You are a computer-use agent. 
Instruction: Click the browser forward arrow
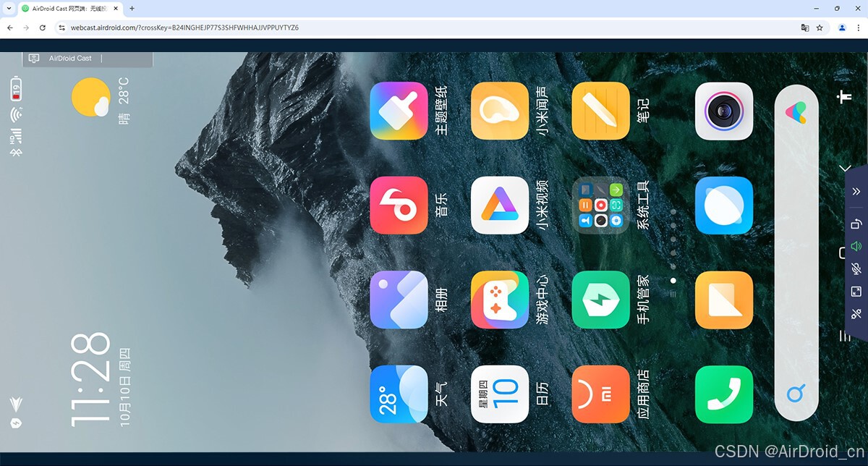point(26,27)
